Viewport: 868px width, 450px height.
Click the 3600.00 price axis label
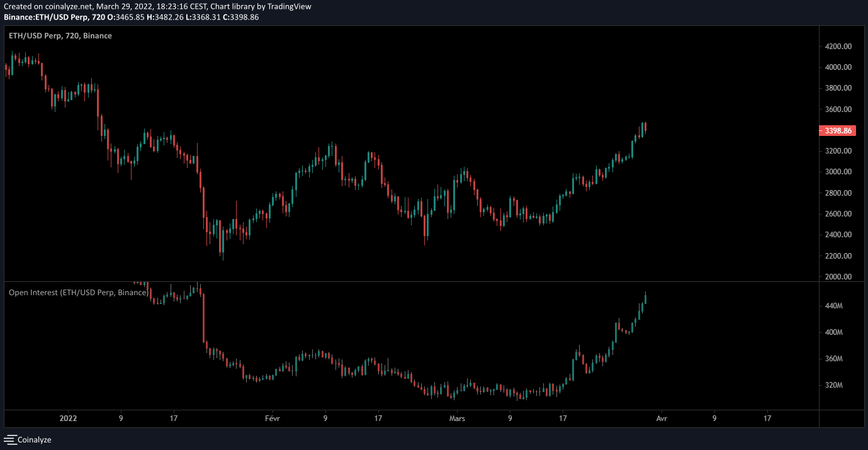(x=838, y=110)
